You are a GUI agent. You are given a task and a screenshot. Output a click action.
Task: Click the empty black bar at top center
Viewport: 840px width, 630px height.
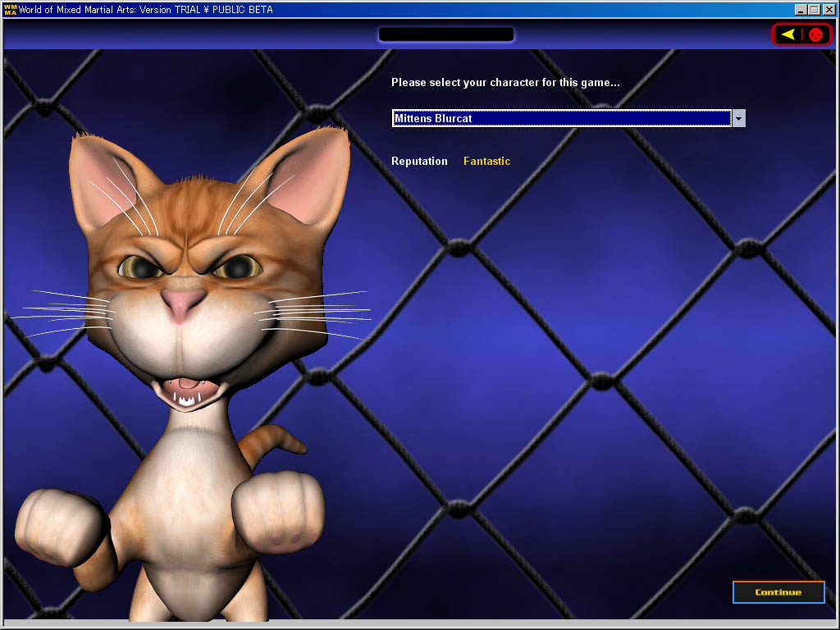click(x=446, y=34)
